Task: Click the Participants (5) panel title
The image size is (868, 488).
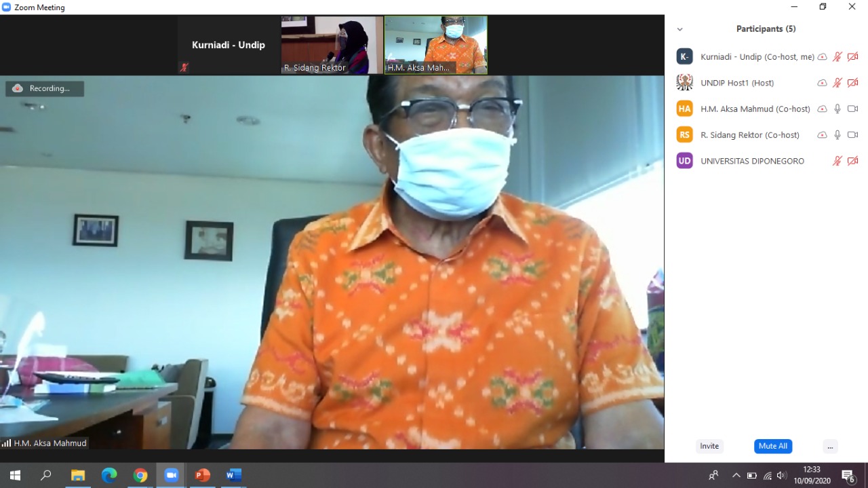Action: pos(766,29)
